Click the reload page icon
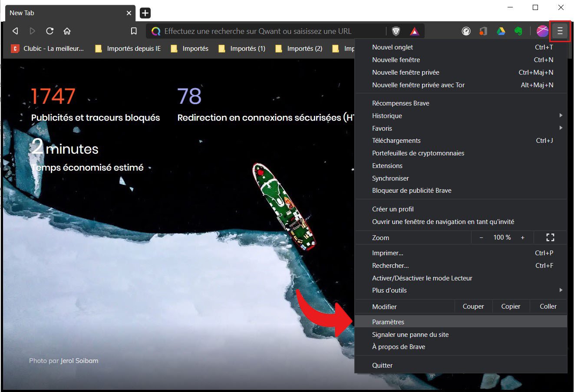574x392 pixels. [50, 31]
